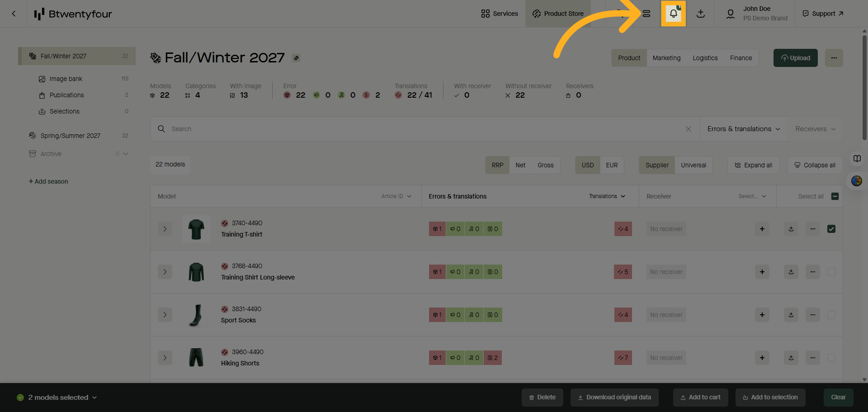Open the Receivers filter dropdown

(815, 129)
